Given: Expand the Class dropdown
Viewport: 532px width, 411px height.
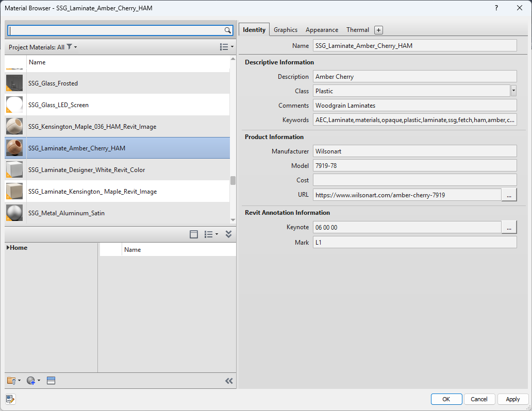Looking at the screenshot, I should pos(513,91).
